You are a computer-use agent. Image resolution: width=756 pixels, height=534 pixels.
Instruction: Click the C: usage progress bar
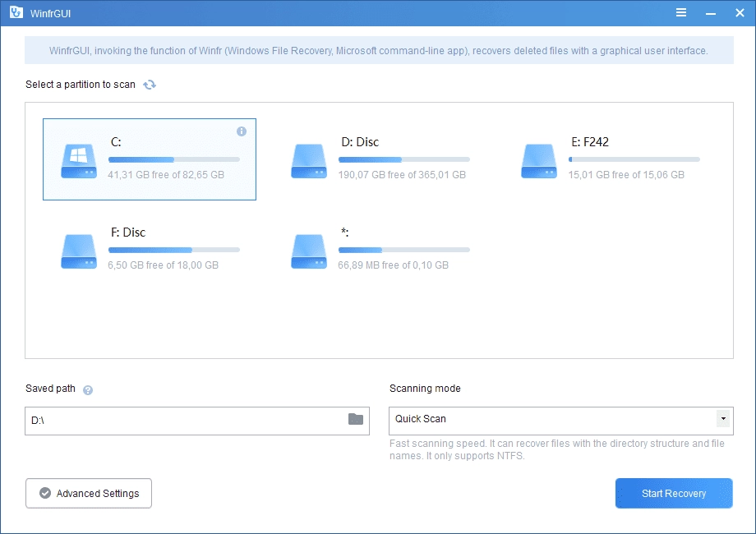click(174, 159)
